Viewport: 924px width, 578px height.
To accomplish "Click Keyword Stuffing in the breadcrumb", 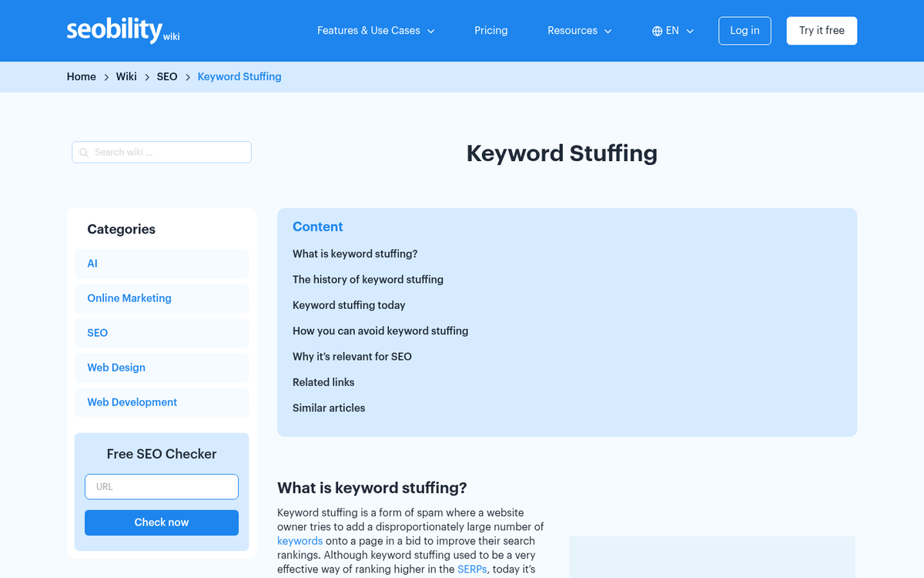I will (239, 76).
